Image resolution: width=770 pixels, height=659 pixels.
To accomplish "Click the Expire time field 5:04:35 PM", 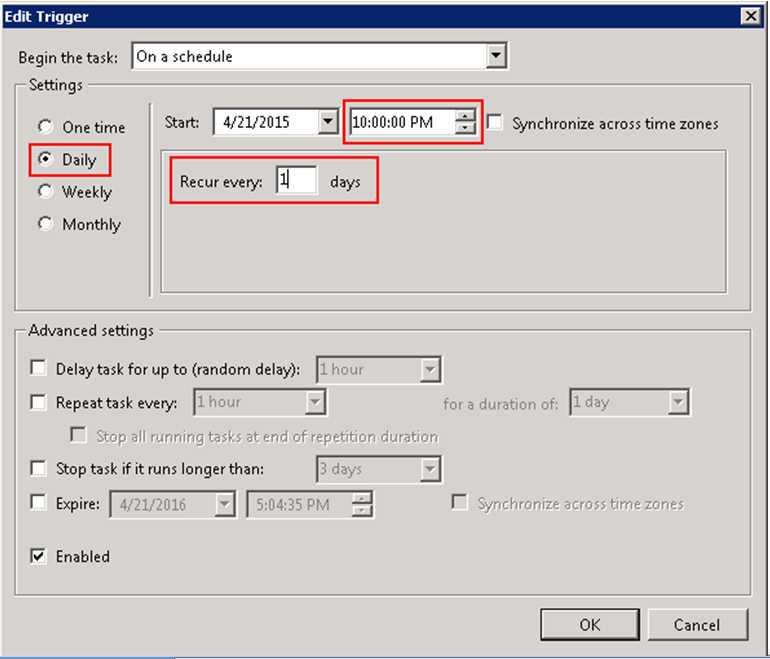I will [x=300, y=504].
